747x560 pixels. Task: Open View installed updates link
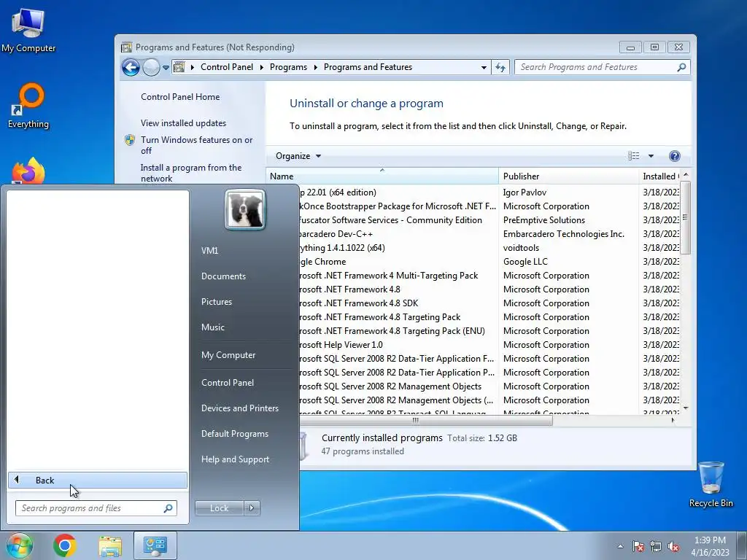coord(183,122)
